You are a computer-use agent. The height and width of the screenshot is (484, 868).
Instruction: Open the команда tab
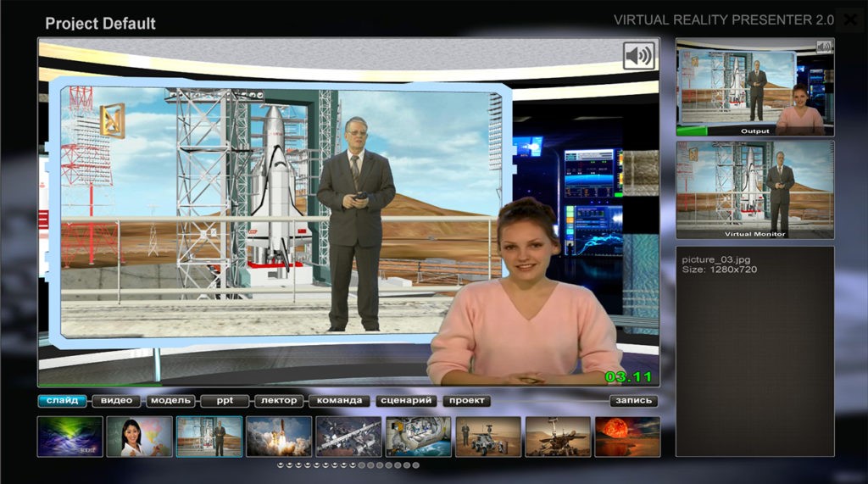pyautogui.click(x=340, y=401)
